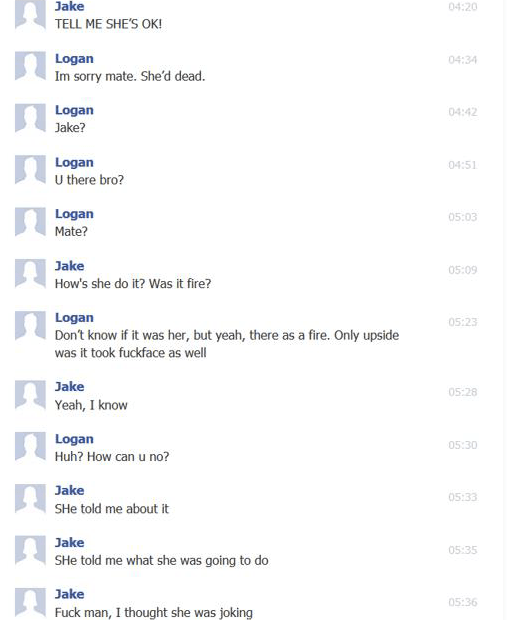Click Logan's avatar next to "How can u no?"
514x620 pixels.
pos(30,446)
